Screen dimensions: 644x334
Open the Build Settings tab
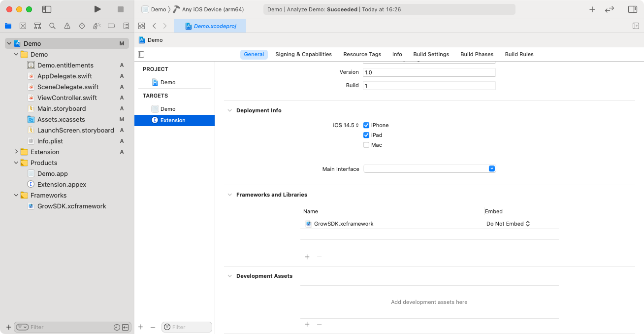point(431,54)
